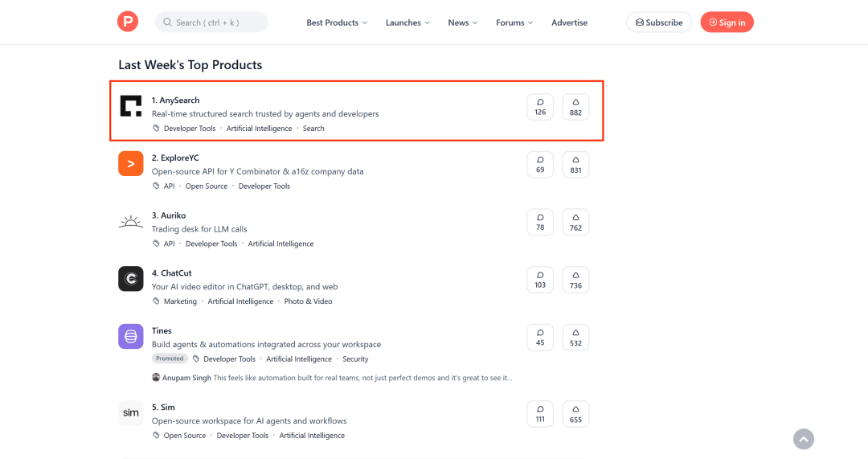Upvote ChatCut product
The width and height of the screenshot is (868, 459).
tap(575, 280)
